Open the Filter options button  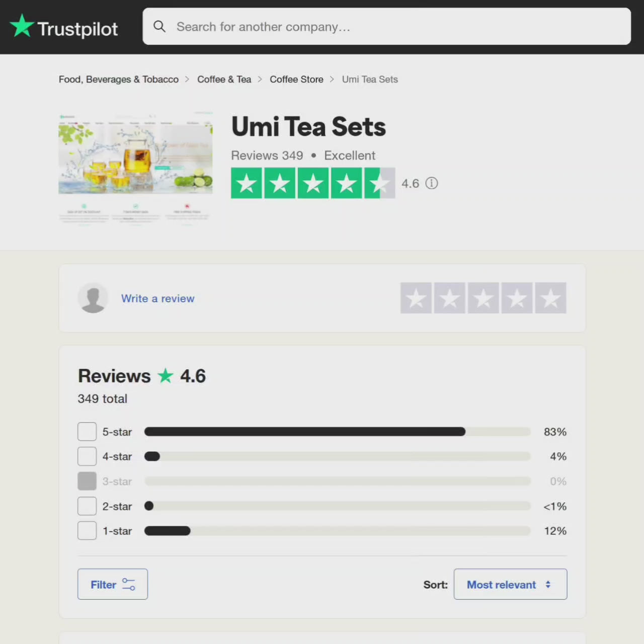tap(113, 584)
